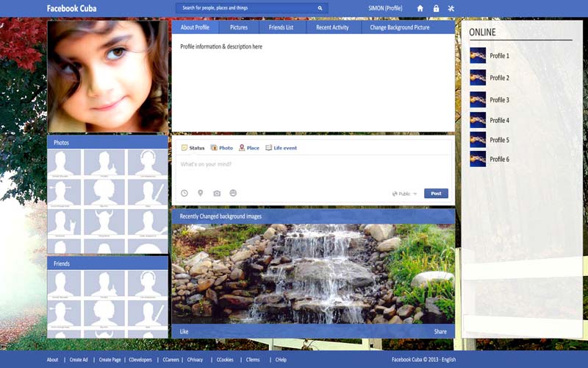The width and height of the screenshot is (588, 368).
Task: Click the Photos panel header
Action: (107, 143)
